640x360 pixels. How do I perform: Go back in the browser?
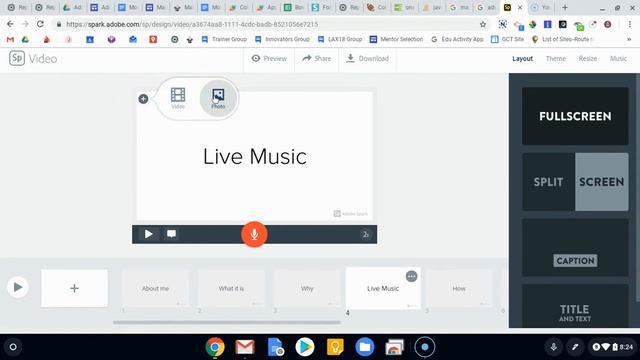pos(10,24)
